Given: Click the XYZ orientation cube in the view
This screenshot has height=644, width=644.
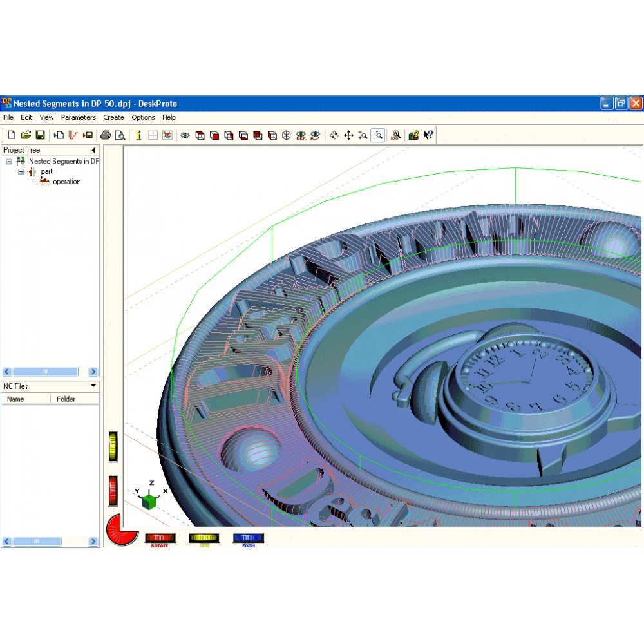Looking at the screenshot, I should click(149, 502).
